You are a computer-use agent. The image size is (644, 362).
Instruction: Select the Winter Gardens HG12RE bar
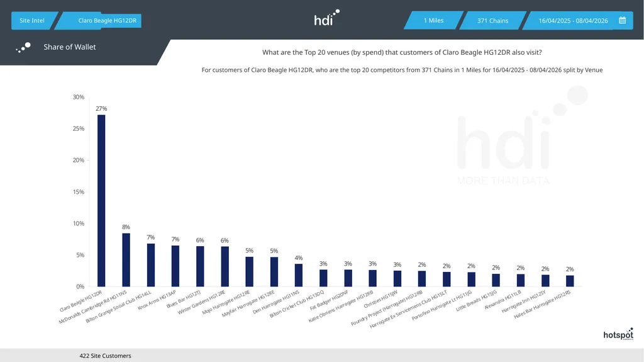click(x=225, y=266)
